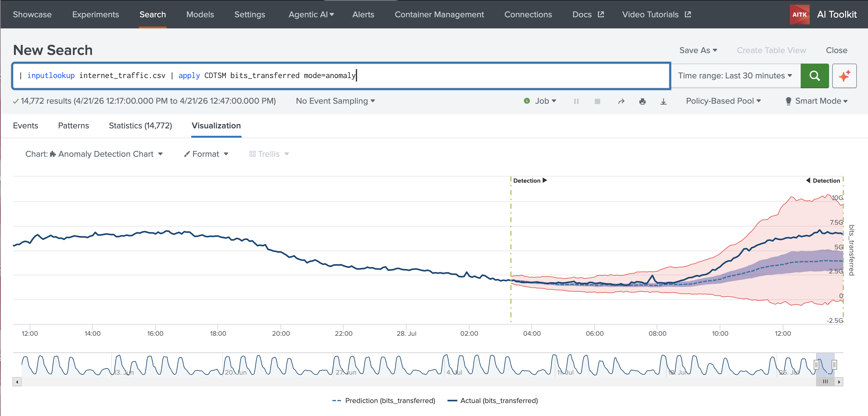Click inside the search query input

pyautogui.click(x=341, y=76)
